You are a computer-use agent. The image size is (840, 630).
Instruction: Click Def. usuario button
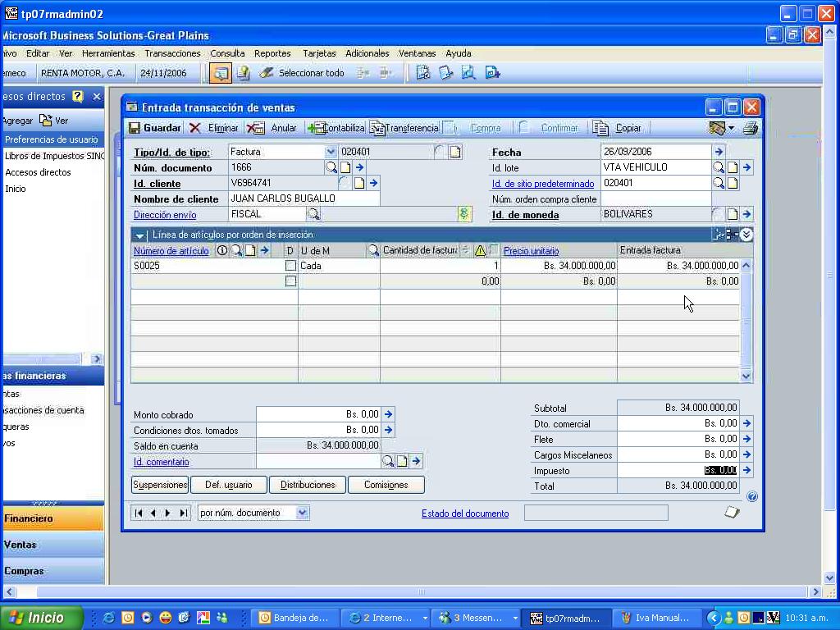coord(229,485)
